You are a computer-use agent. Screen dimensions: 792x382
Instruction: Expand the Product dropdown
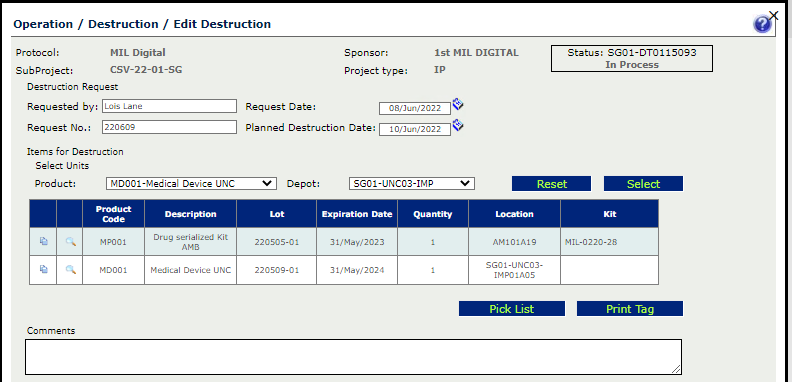tap(191, 183)
